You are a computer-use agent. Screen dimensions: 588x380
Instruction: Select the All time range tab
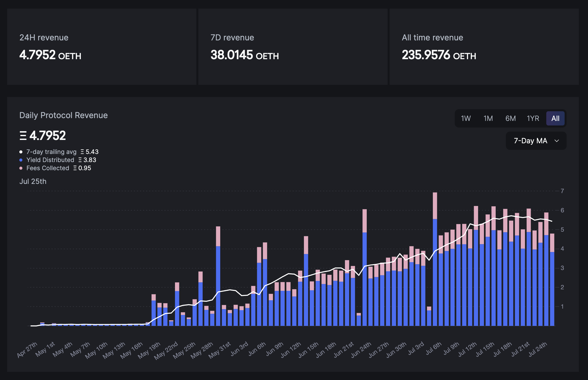(555, 118)
